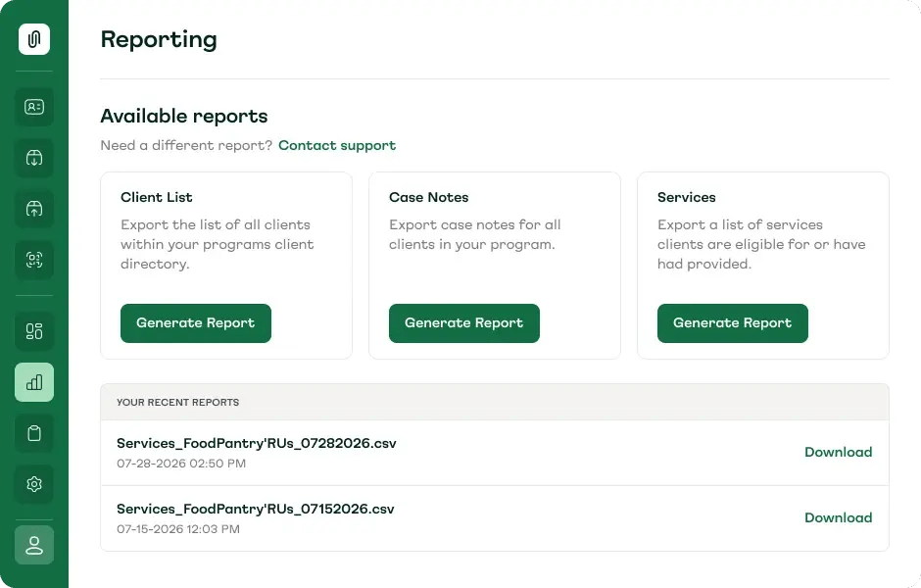Click the Case Notes description text
The width and height of the screenshot is (921, 588).
tap(474, 234)
